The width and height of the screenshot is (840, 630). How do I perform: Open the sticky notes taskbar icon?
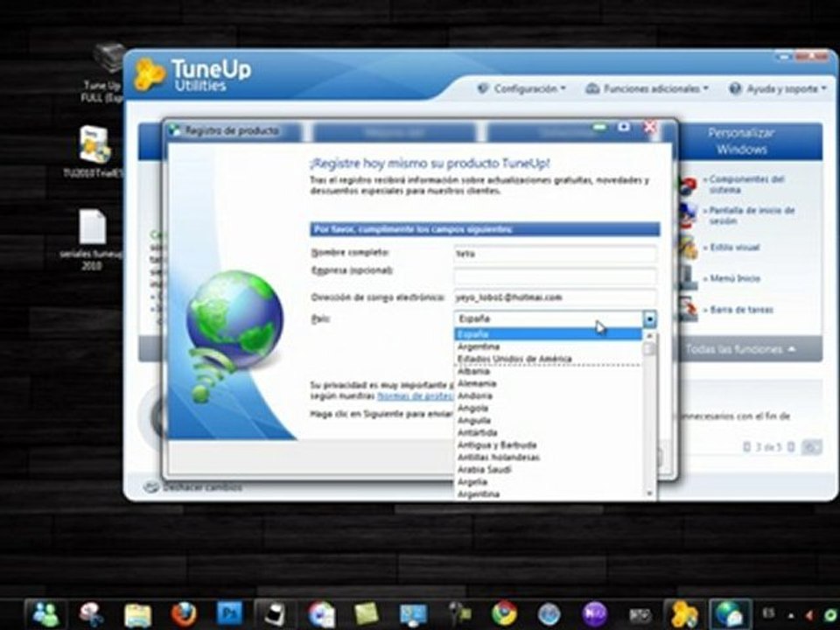[367, 614]
